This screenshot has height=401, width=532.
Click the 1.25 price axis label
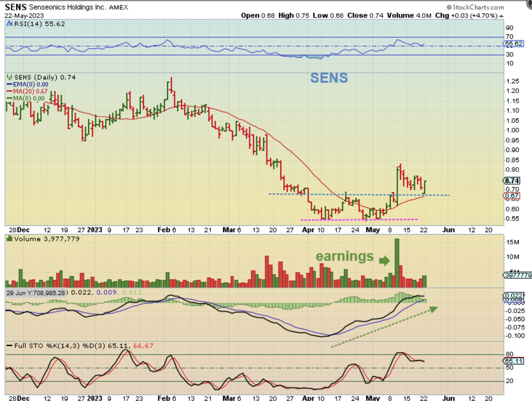(513, 81)
